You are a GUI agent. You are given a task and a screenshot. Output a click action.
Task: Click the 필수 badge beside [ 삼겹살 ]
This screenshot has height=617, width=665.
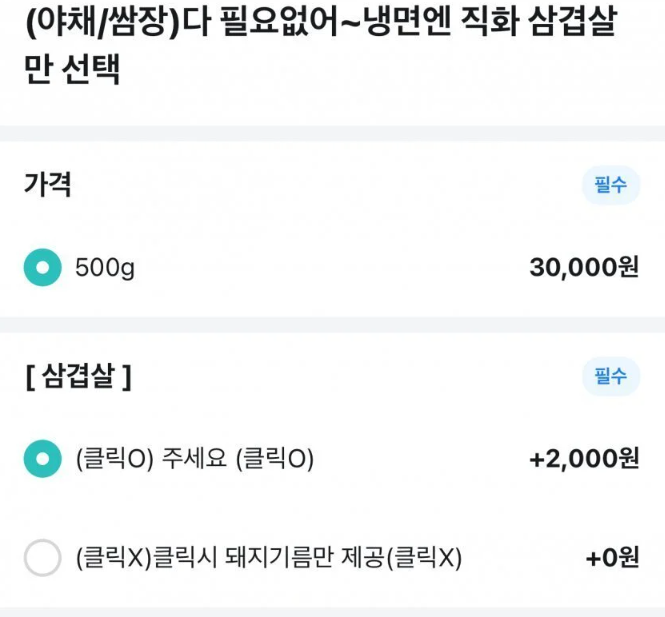pyautogui.click(x=610, y=376)
